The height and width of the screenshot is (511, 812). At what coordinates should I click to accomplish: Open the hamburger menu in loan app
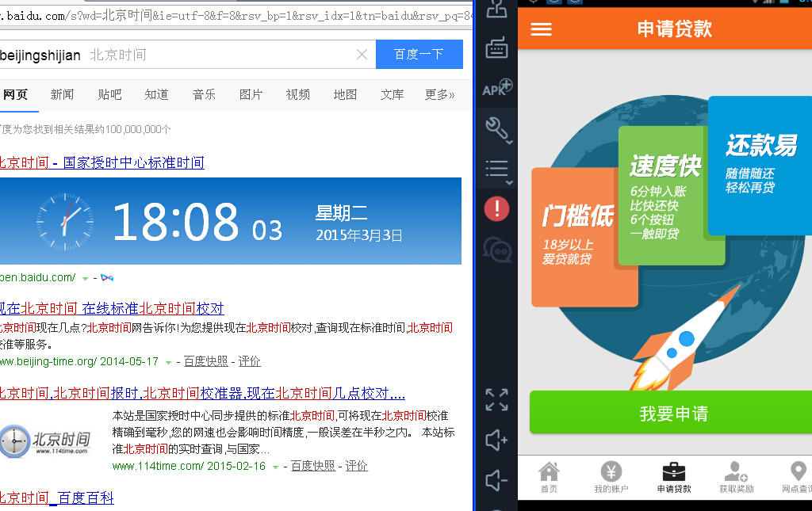(541, 29)
